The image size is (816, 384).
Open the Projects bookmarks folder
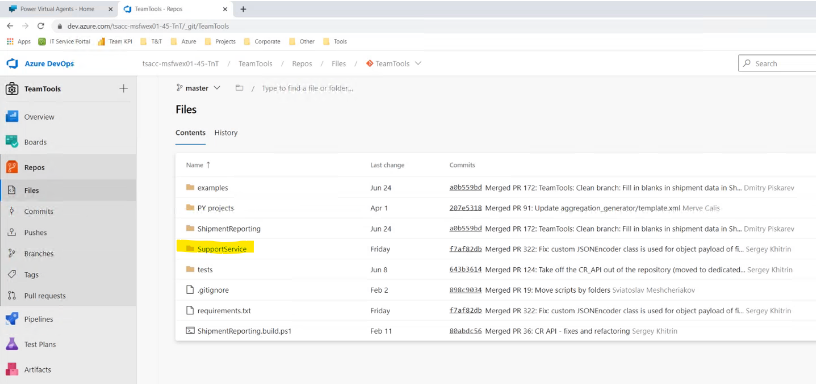click(x=220, y=42)
